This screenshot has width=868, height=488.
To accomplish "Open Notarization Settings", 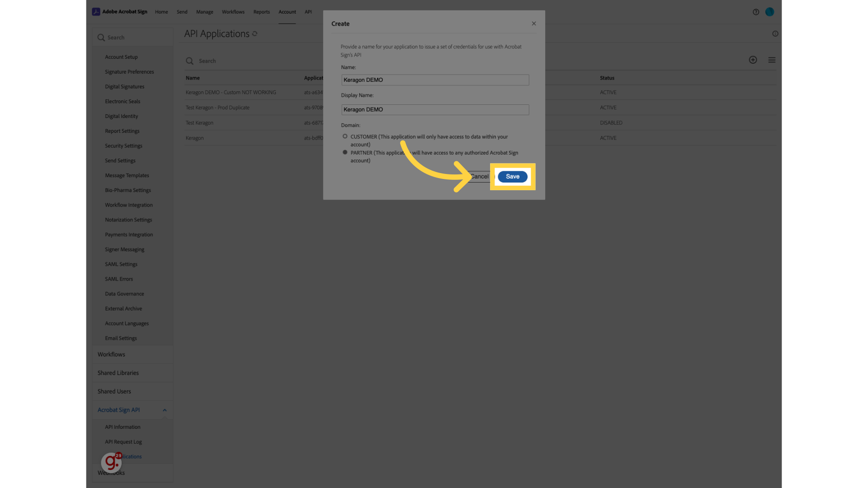I will coord(128,220).
